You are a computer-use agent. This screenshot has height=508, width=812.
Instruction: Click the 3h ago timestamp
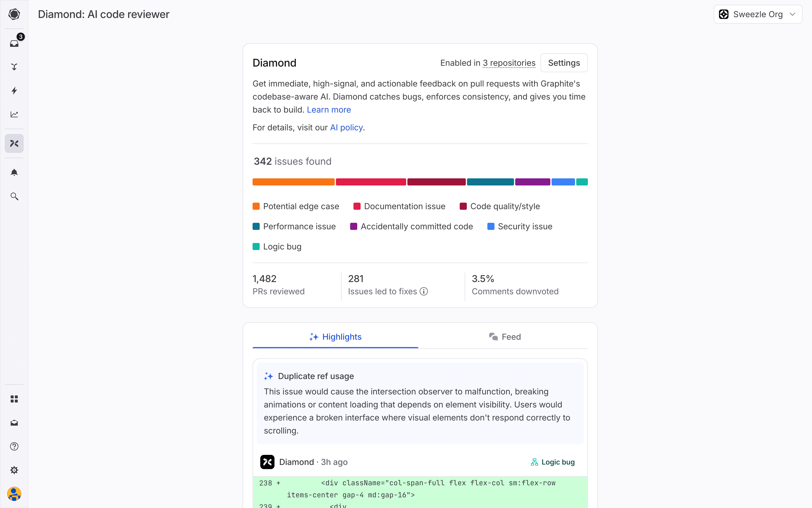[x=334, y=462]
